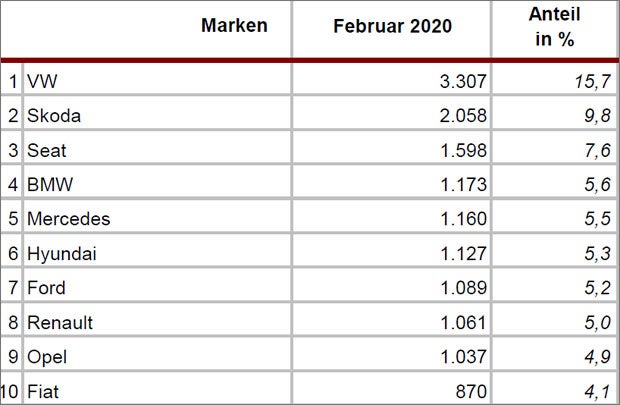Click the Fiat value 870
Screen dimensions: 620x405
[x=468, y=391]
